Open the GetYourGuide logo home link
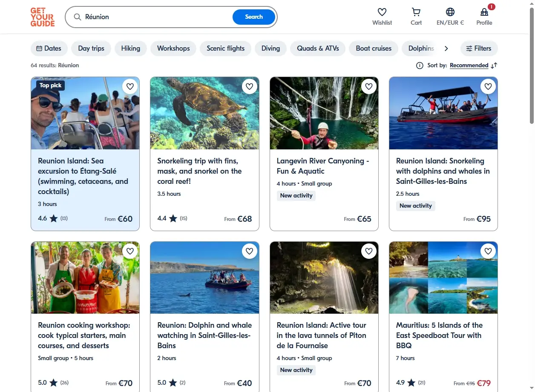The height and width of the screenshot is (392, 535). click(x=43, y=17)
